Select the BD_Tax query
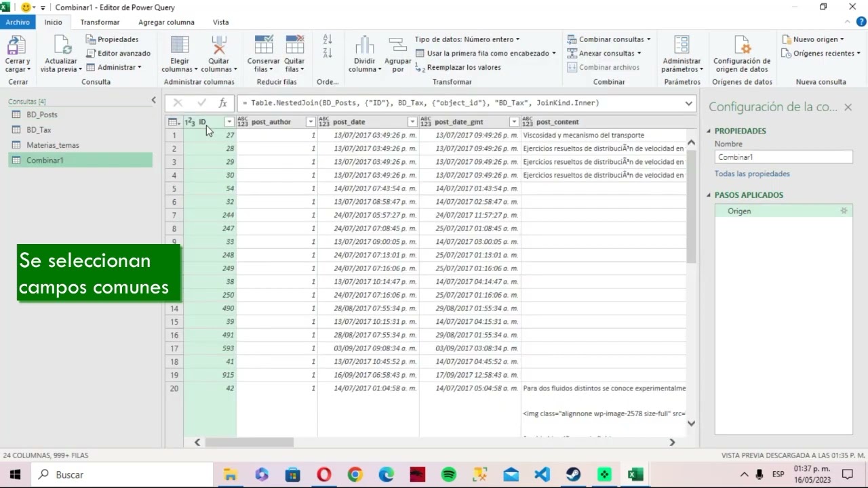Screen dimensions: 868x488 pos(80,129)
